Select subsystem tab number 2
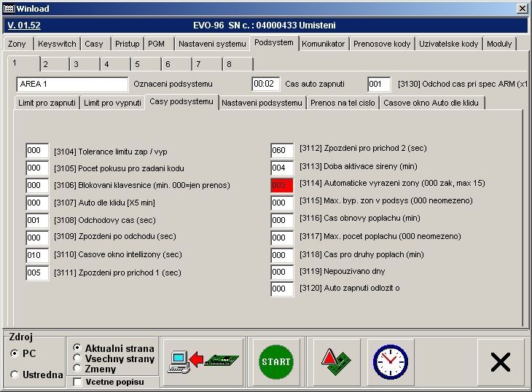The width and height of the screenshot is (532, 392). [x=44, y=64]
